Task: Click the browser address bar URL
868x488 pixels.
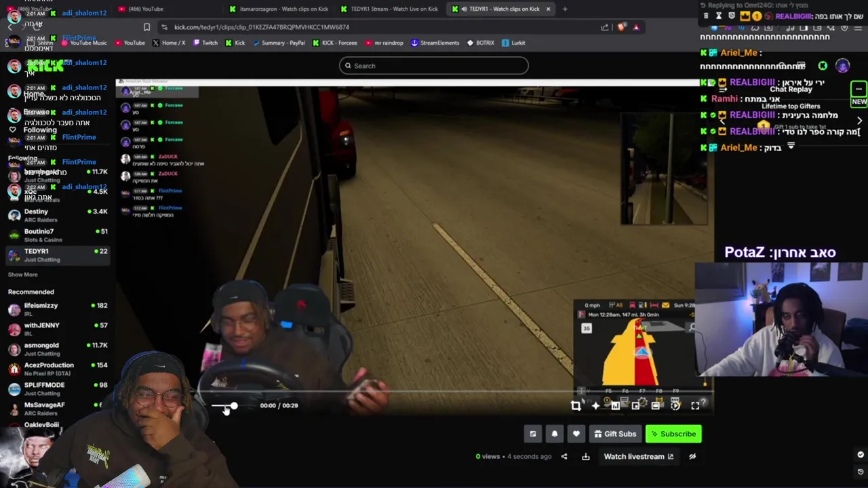Action: (x=262, y=27)
